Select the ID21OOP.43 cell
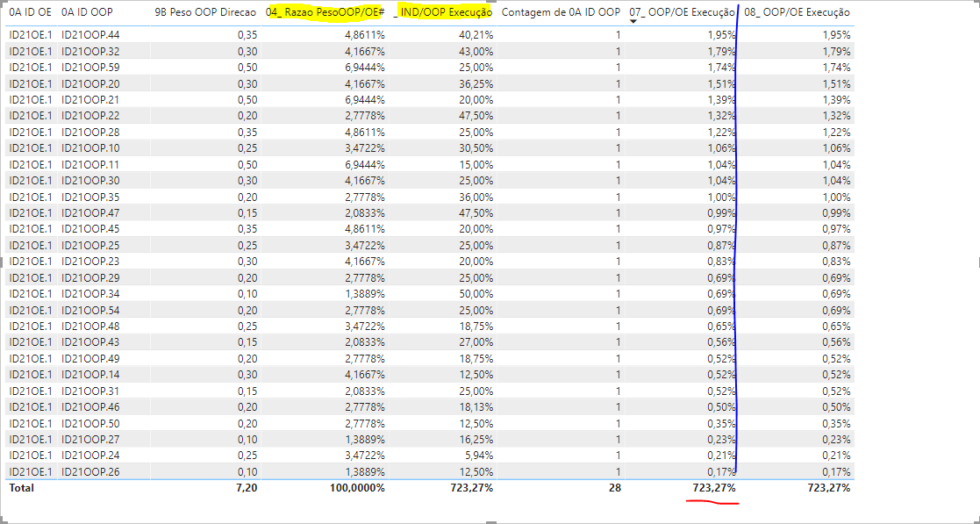980x524 pixels. pos(90,342)
